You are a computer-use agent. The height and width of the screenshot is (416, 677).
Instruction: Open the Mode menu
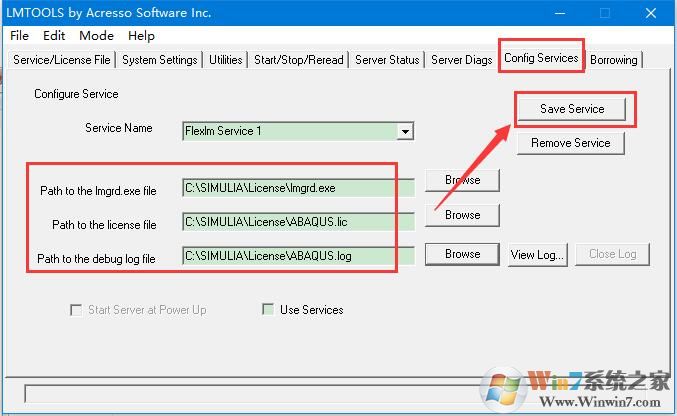point(96,35)
